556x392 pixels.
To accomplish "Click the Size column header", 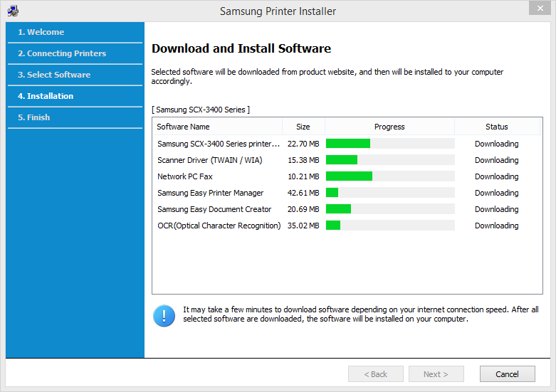I will 303,127.
